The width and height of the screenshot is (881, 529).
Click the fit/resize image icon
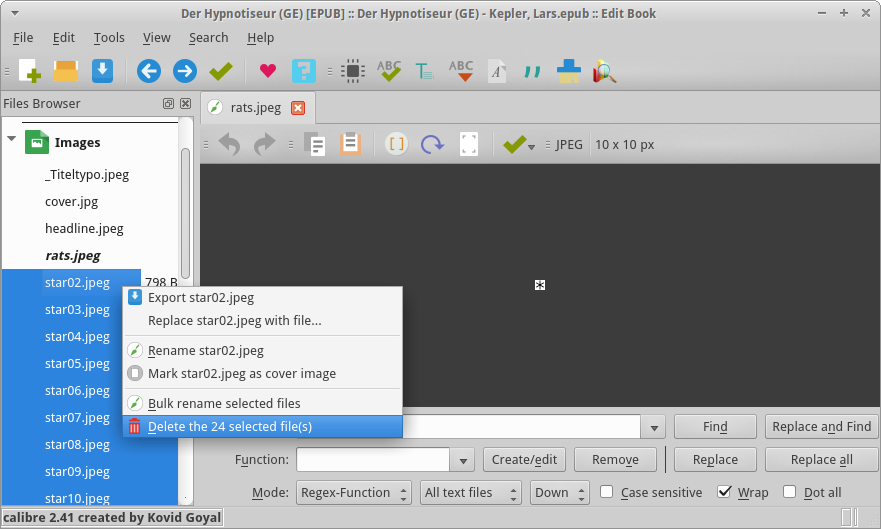(x=469, y=144)
